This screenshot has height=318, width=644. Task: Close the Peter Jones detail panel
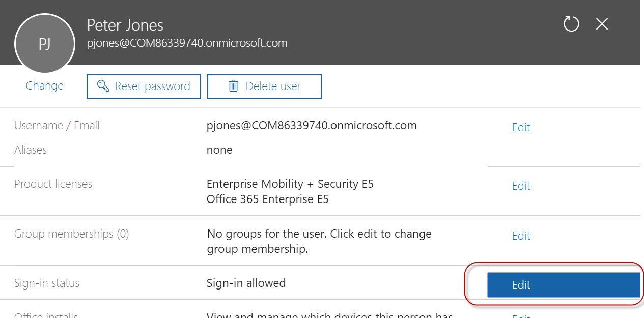click(x=601, y=24)
